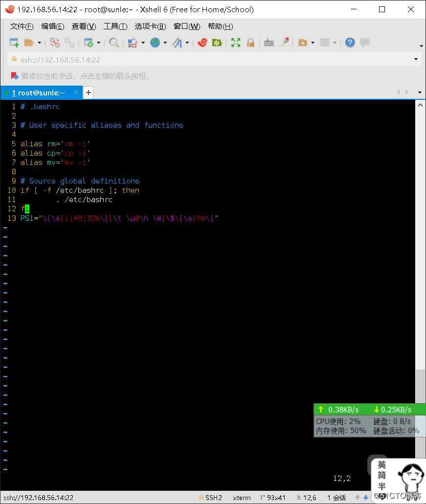The height and width of the screenshot is (504, 426).
Task: Click the keyboard mapping icon
Action: (269, 43)
